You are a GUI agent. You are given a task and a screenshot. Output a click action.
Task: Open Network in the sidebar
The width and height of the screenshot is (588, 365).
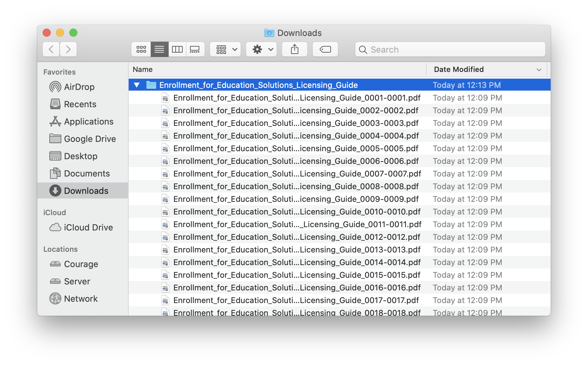[83, 299]
